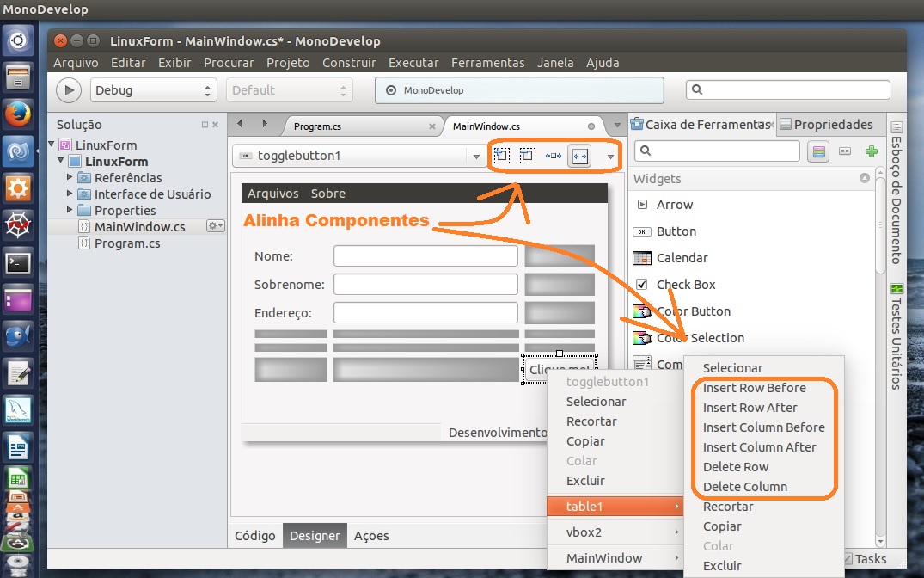Switch to the Código view
This screenshot has width=924, height=578.
tap(255, 536)
